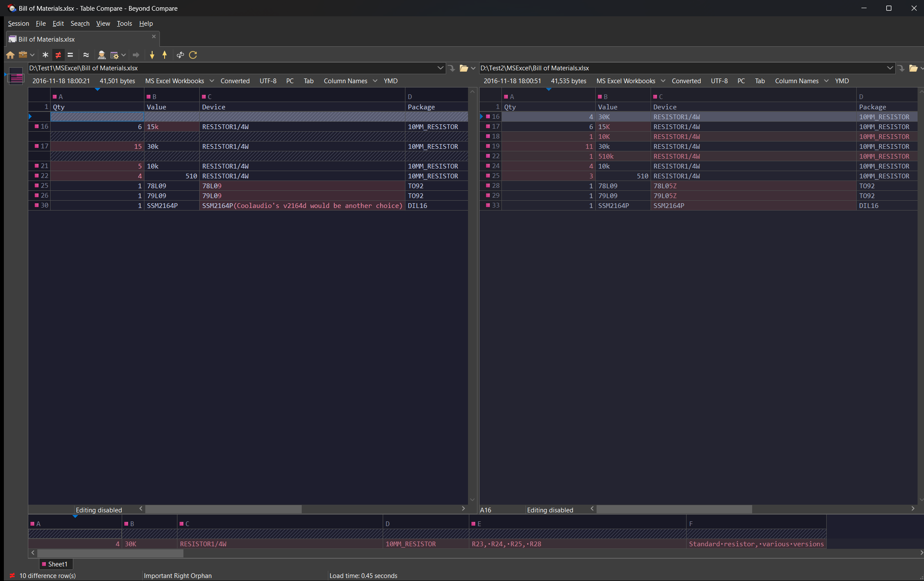This screenshot has height=581, width=924.
Task: Close the Bill of Materials.xlsx tab
Action: pyautogui.click(x=154, y=36)
